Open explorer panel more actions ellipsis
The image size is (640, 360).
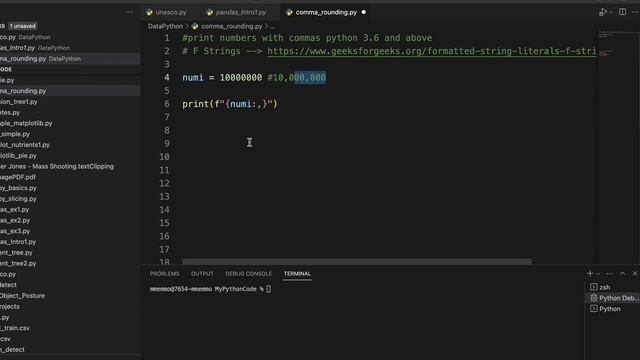(x=129, y=12)
